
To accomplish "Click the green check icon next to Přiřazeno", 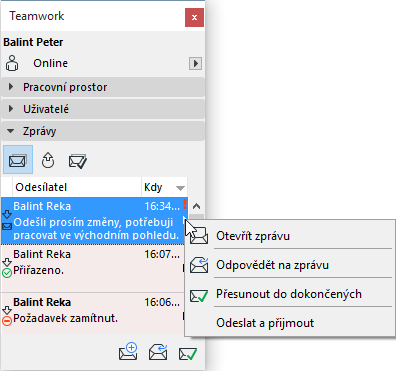I will pos(7,273).
